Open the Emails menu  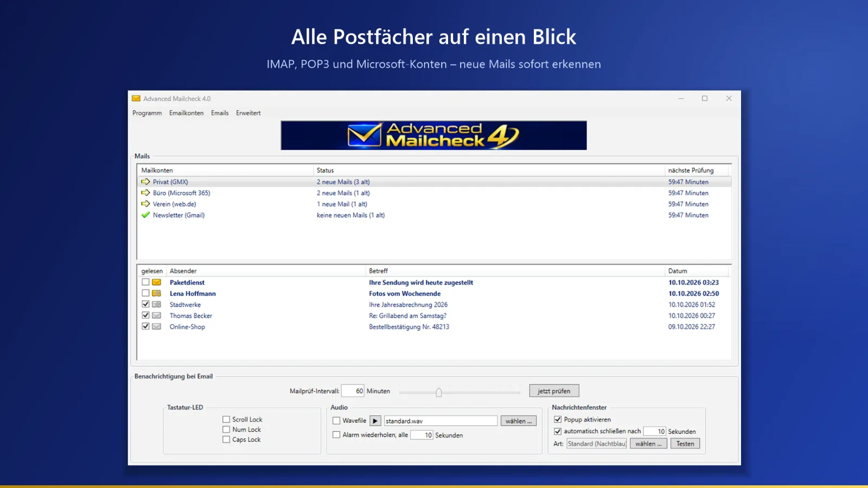(220, 113)
